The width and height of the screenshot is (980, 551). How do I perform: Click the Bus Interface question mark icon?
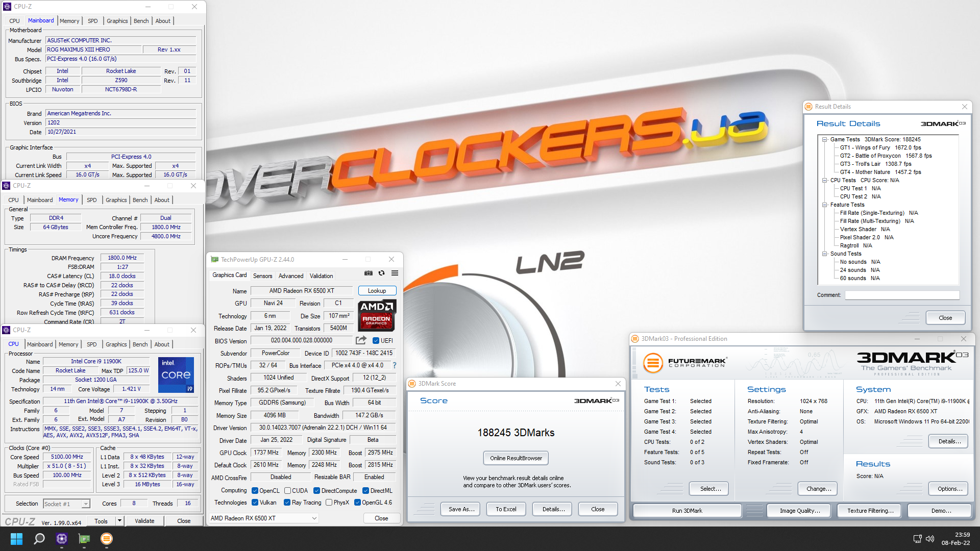(x=395, y=365)
